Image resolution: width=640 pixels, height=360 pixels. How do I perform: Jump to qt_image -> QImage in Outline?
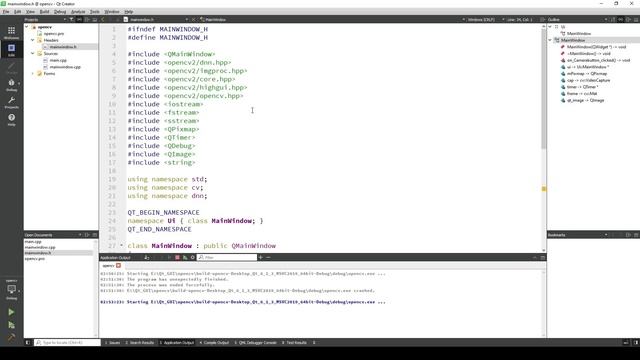585,100
